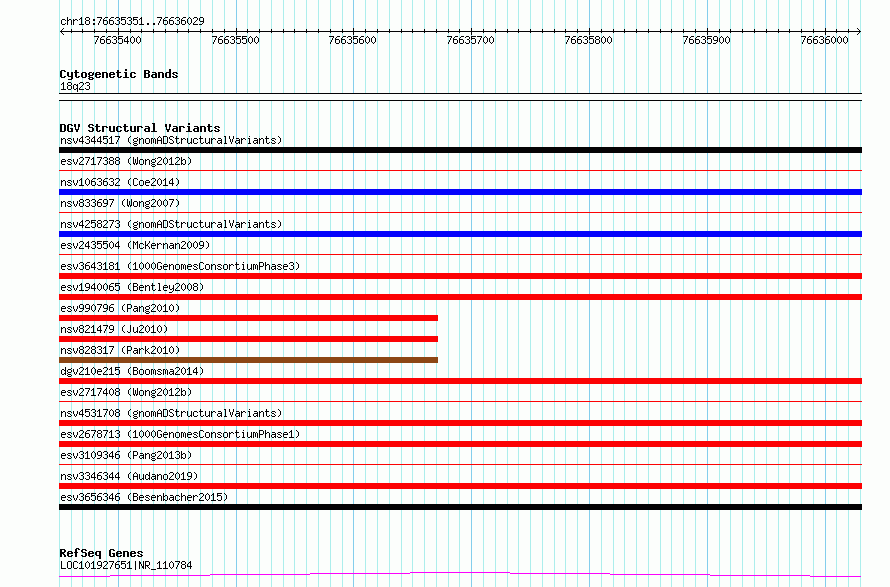
Task: Select variant label nsv3346344 (Audano2019)
Action: pyautogui.click(x=129, y=476)
